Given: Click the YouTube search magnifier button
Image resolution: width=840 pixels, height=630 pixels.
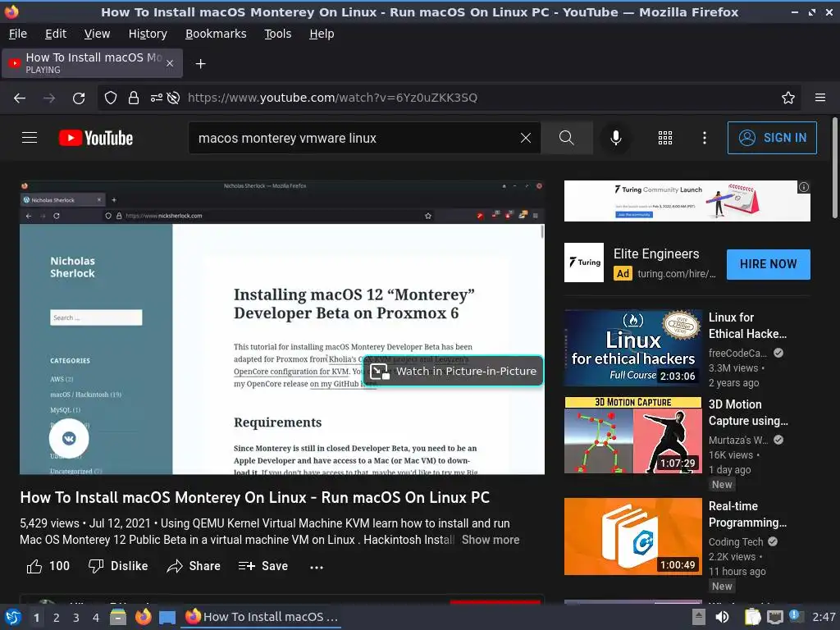Looking at the screenshot, I should tap(567, 138).
